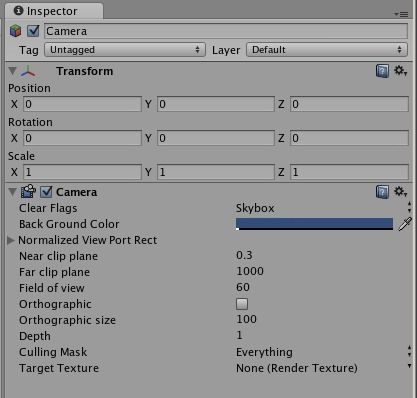
Task: Click the Field of view label
Action: [x=52, y=288]
